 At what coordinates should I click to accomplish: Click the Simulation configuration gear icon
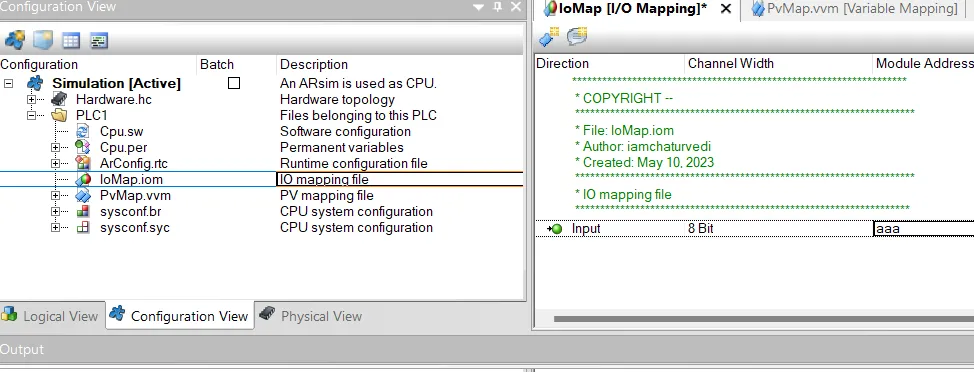pyautogui.click(x=35, y=83)
